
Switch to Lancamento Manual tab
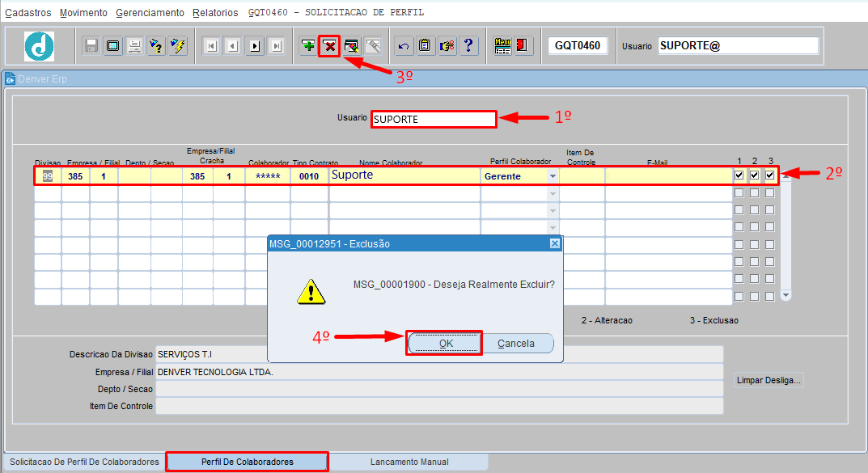coord(409,462)
